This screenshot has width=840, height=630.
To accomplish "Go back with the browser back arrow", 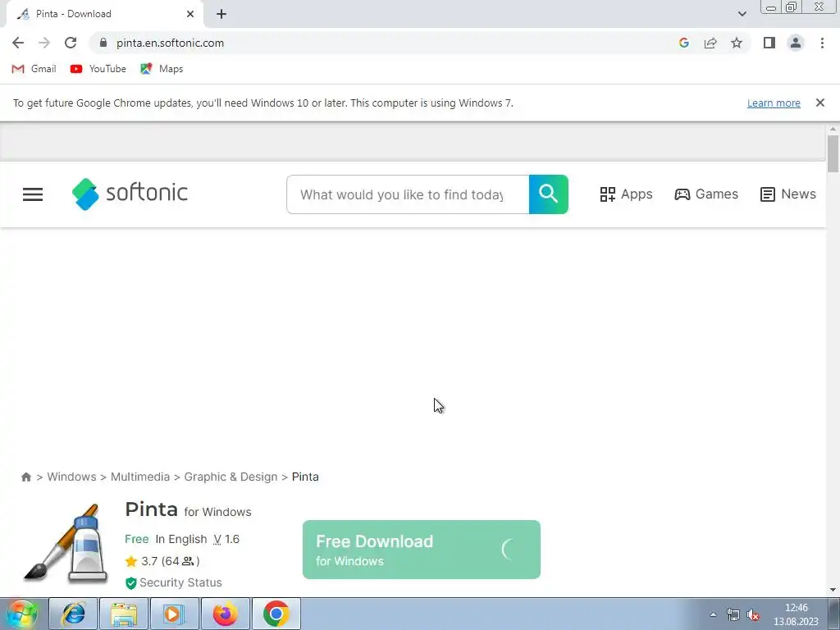I will pyautogui.click(x=18, y=43).
